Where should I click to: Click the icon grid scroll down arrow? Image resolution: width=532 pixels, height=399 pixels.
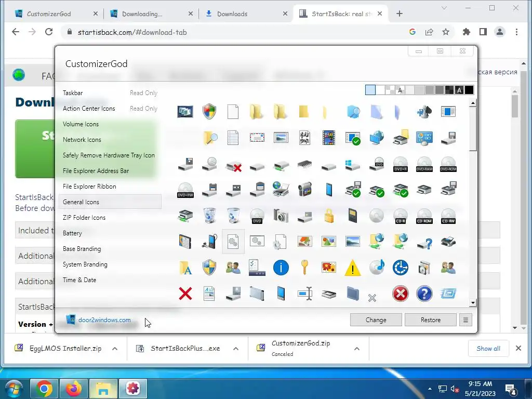point(473,303)
